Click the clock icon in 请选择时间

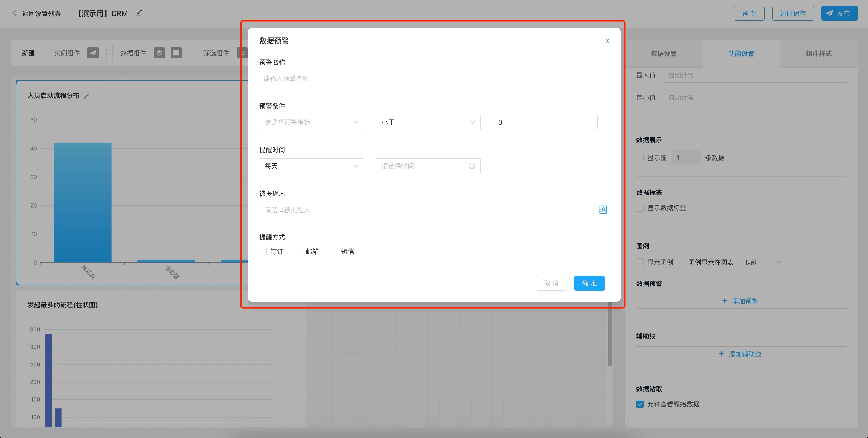click(x=472, y=166)
